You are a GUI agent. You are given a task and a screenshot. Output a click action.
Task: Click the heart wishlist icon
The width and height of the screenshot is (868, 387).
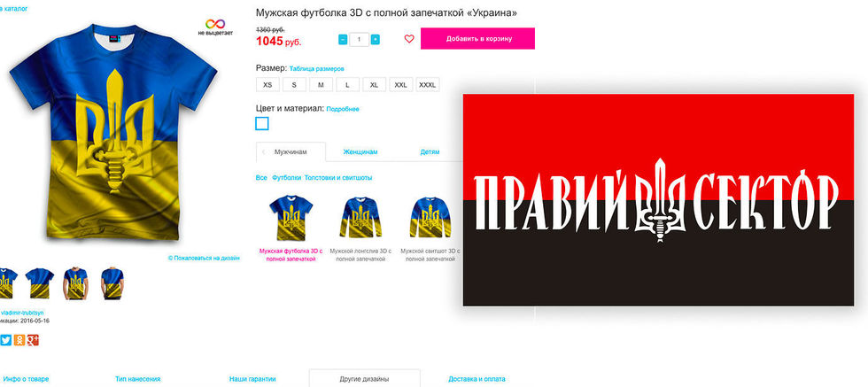409,39
